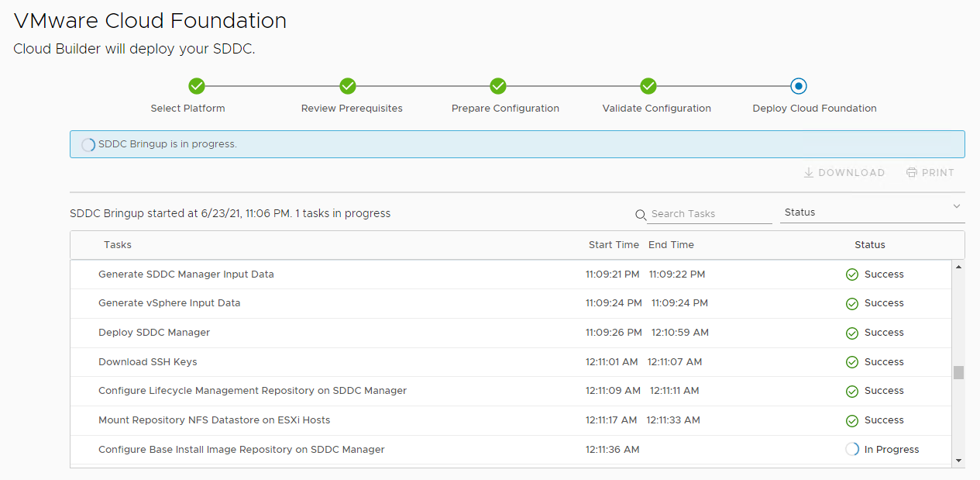
Task: Select the Review Prerequisites step label
Action: (x=352, y=109)
